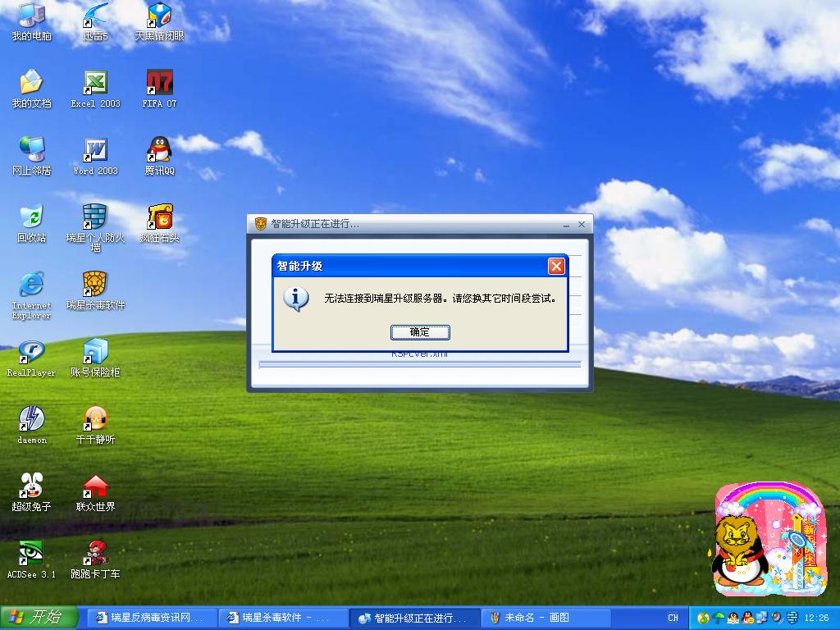The height and width of the screenshot is (630, 840).
Task: Click the 确定 button in the 智能升级 dialog
Action: pyautogui.click(x=420, y=332)
